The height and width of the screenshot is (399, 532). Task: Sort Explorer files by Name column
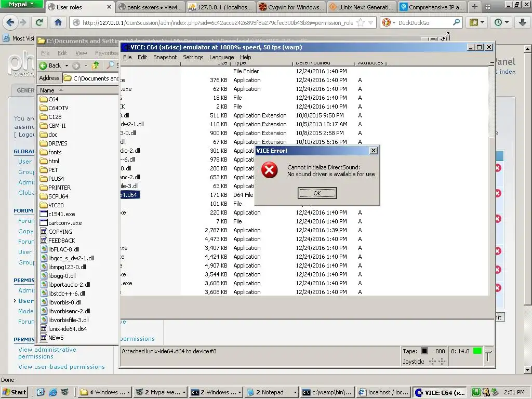(x=78, y=90)
